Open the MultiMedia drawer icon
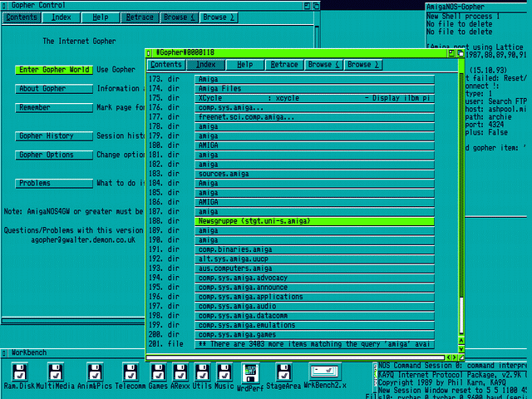 [54, 371]
